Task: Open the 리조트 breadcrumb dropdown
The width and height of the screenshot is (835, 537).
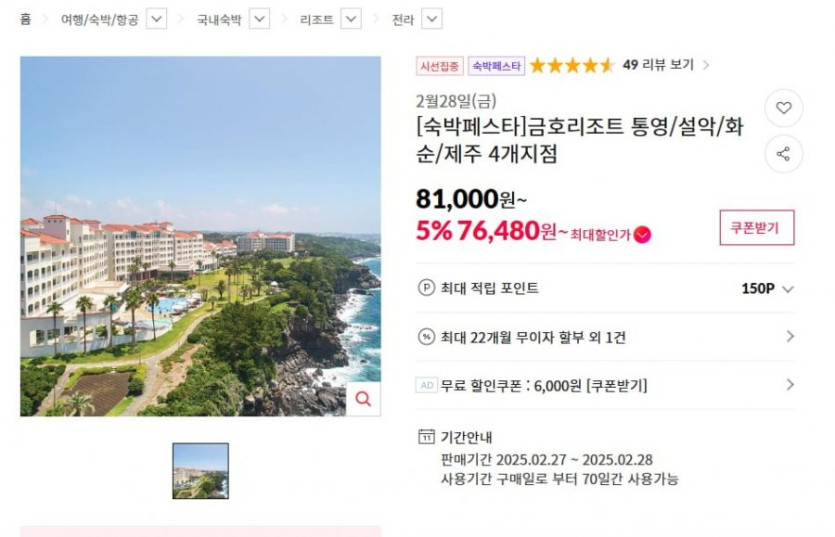Action: [351, 19]
